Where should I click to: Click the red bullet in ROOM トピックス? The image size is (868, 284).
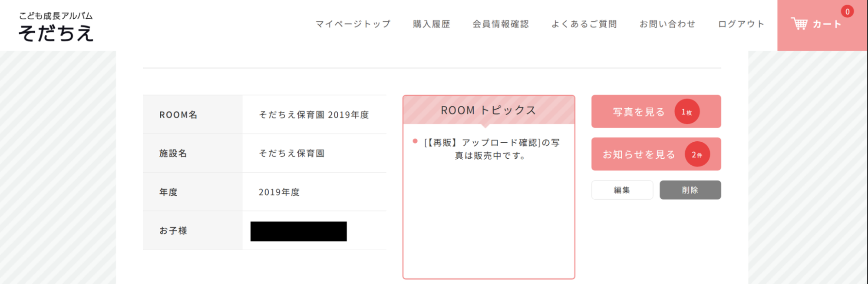[415, 141]
